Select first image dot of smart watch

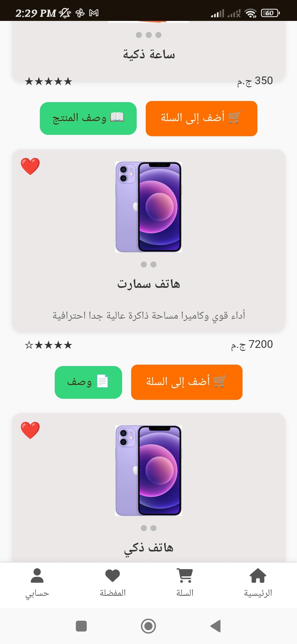pos(139,35)
